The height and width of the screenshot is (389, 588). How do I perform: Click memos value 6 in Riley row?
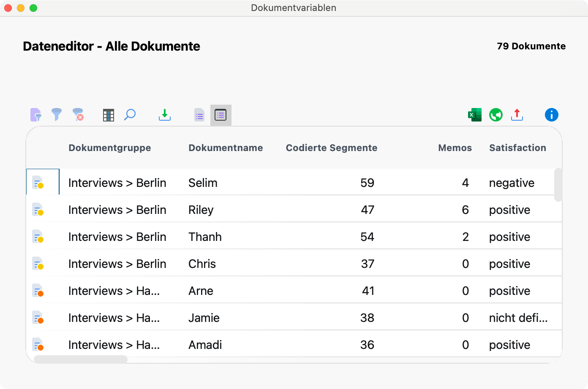(465, 210)
